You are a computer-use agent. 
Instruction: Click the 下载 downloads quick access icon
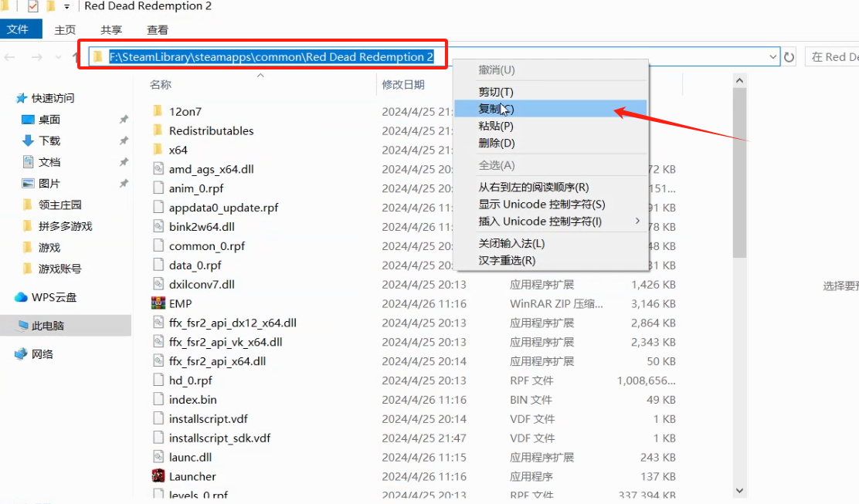point(28,140)
